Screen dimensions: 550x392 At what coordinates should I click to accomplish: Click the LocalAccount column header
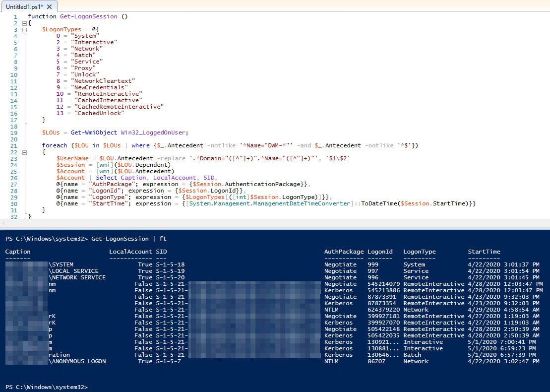[x=130, y=252]
